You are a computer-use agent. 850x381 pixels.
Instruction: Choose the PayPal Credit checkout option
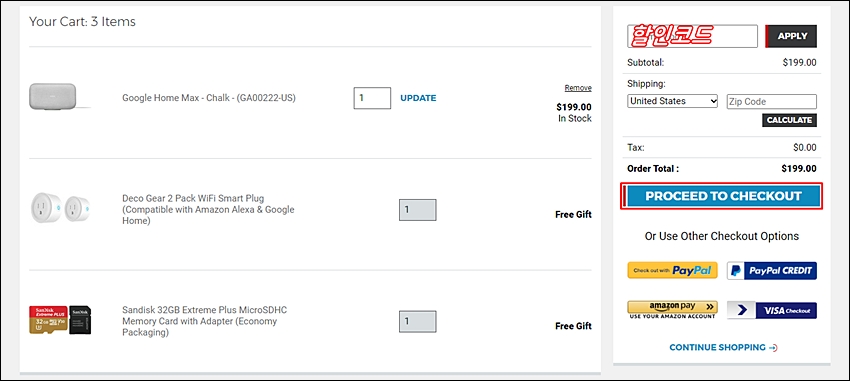771,270
